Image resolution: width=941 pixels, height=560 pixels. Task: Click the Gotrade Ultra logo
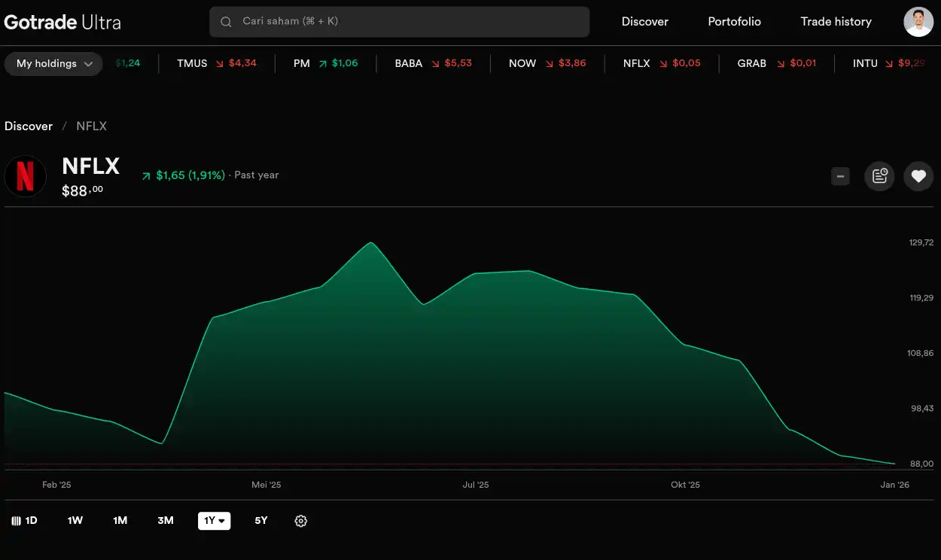62,22
